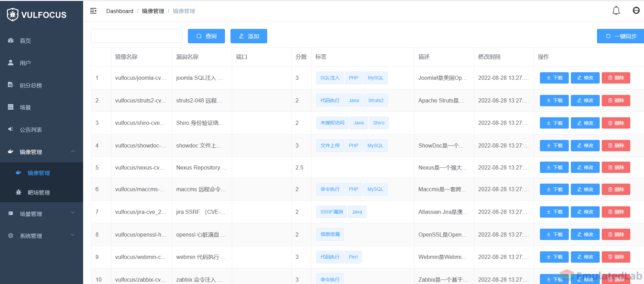Expand the 系统管理 menu chevron
644x284 pixels.
(x=73, y=235)
